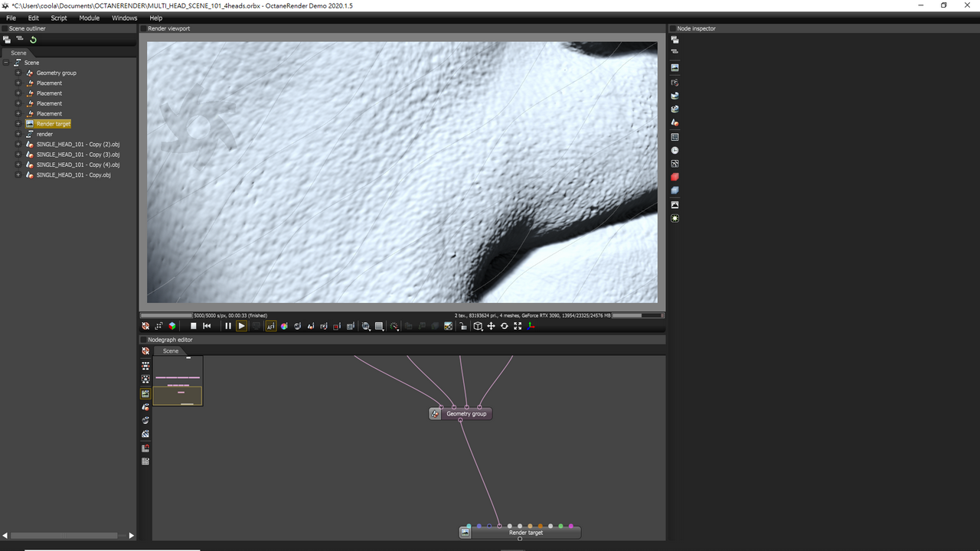Select the rotate gizmo icon
This screenshot has height=551, width=980.
(x=505, y=326)
